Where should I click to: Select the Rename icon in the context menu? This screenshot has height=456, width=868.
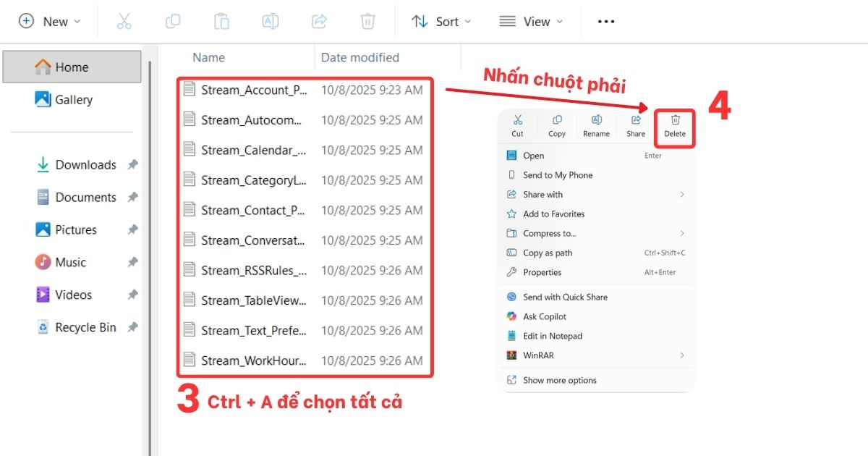[596, 123]
